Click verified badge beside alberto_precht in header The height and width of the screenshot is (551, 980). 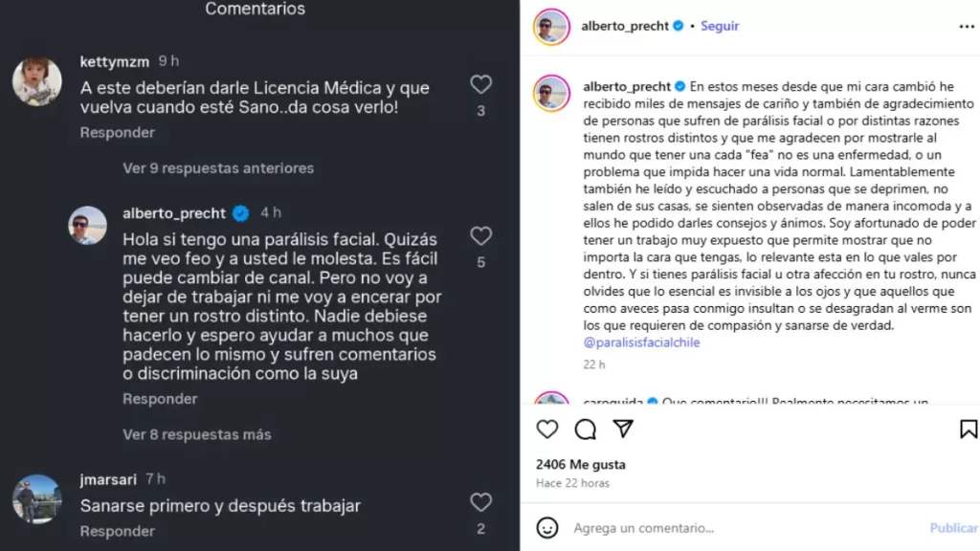679,27
